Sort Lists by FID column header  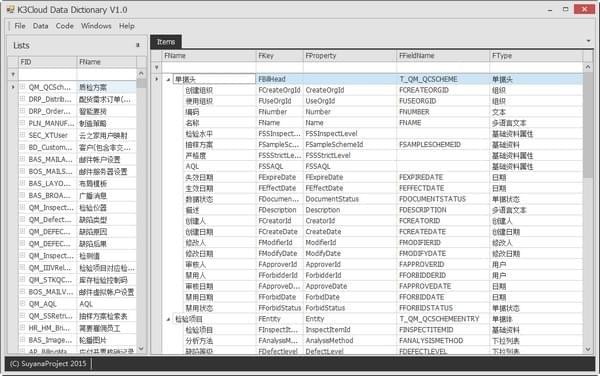(47, 62)
